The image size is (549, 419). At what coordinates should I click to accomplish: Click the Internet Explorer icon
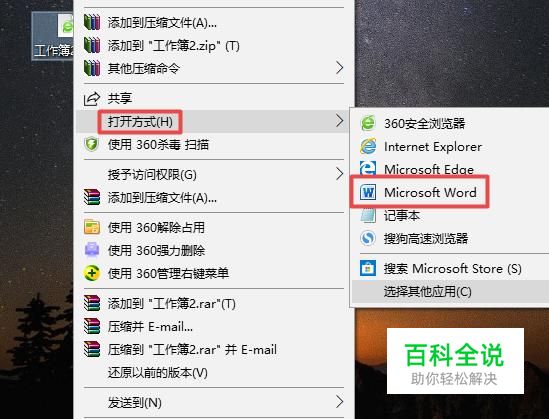(x=368, y=146)
